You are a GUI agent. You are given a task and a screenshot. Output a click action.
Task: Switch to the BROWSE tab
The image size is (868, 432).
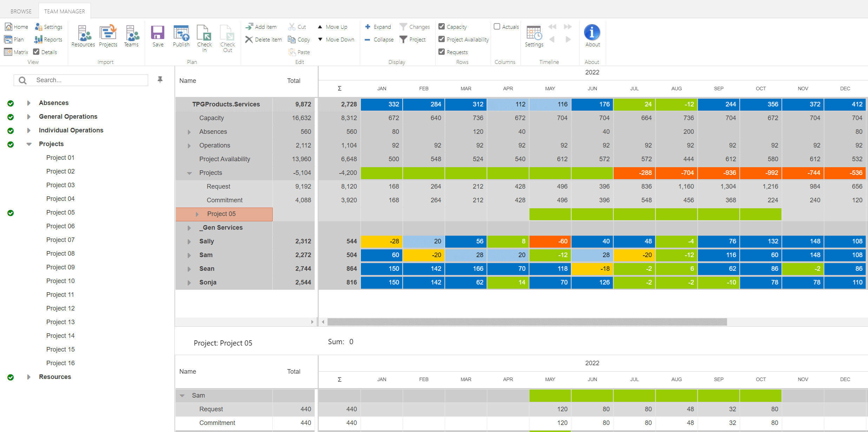click(21, 11)
